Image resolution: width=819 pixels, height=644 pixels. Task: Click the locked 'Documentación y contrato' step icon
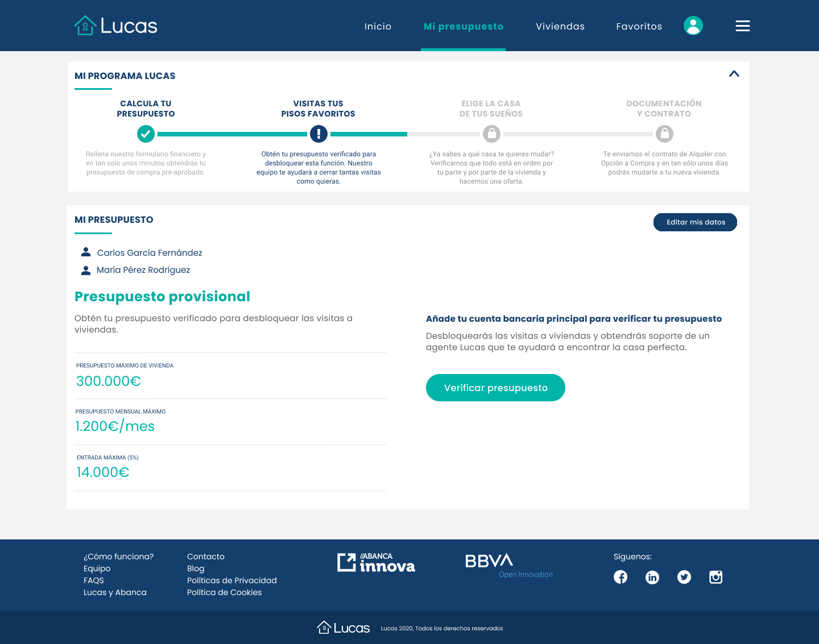click(664, 134)
